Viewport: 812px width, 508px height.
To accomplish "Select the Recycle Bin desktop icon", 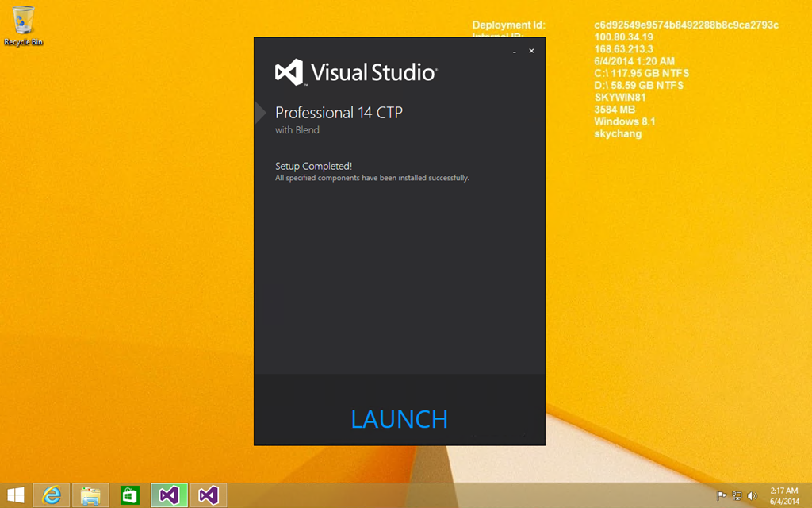I will (x=23, y=26).
